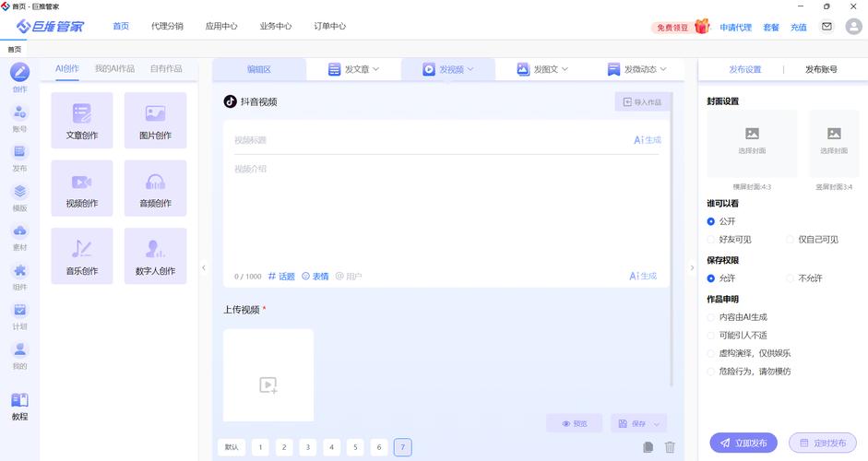Open the 教程 (Tutorial) book icon
This screenshot has width=868, height=461.
click(19, 401)
